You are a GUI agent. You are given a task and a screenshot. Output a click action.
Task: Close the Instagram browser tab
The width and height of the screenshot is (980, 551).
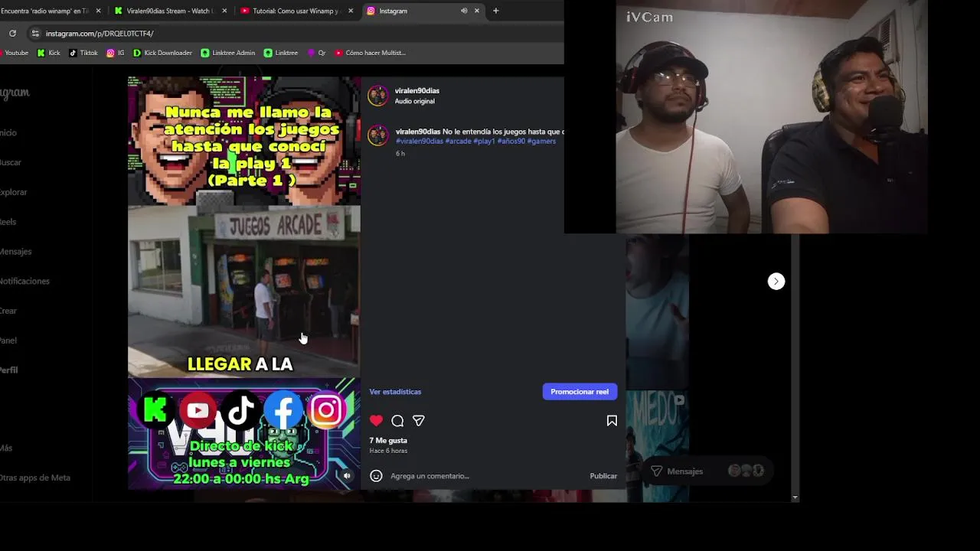[477, 11]
